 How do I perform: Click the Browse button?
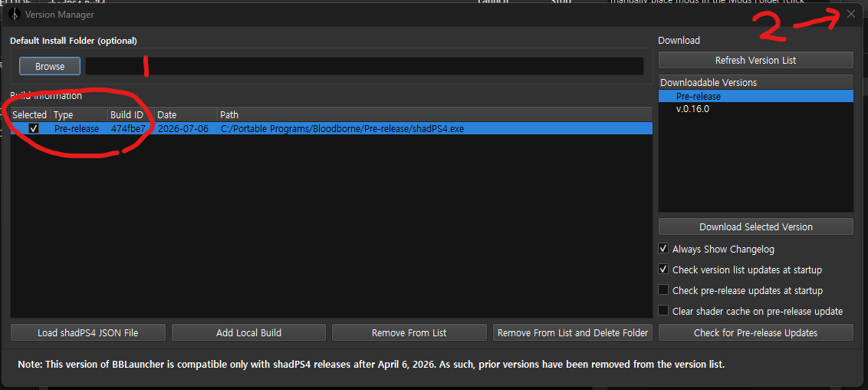(50, 67)
